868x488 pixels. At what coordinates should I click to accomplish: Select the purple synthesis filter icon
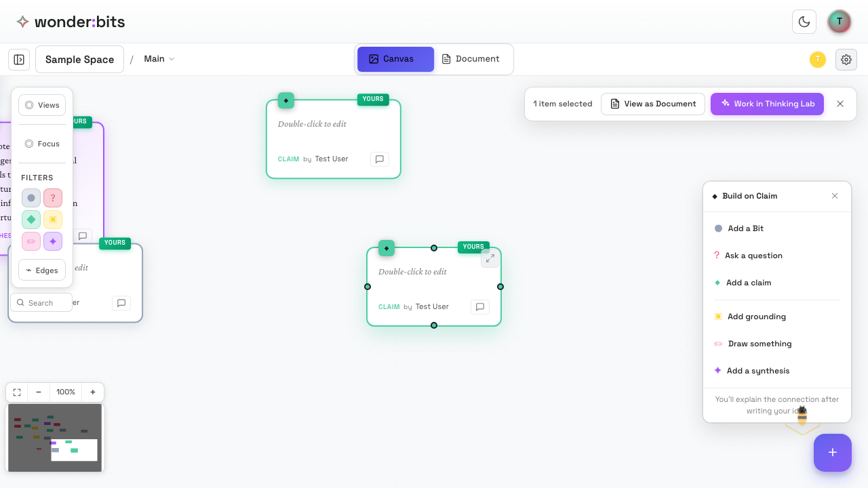click(53, 241)
